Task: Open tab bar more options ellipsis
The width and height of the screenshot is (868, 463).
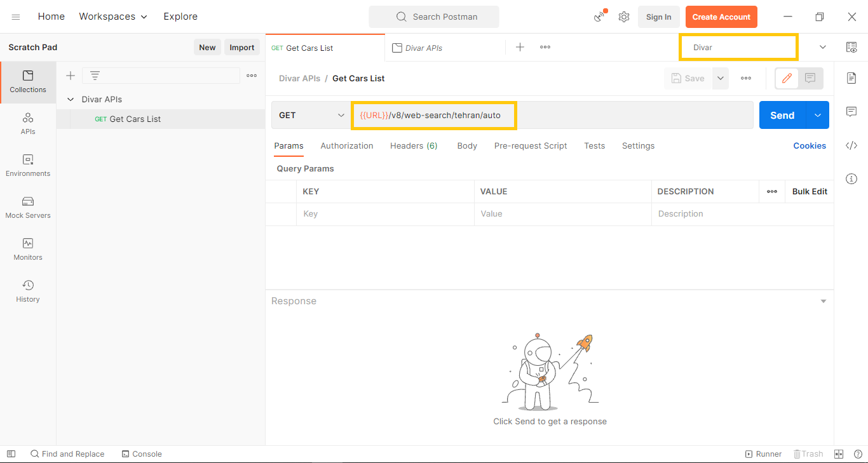Action: click(x=545, y=47)
